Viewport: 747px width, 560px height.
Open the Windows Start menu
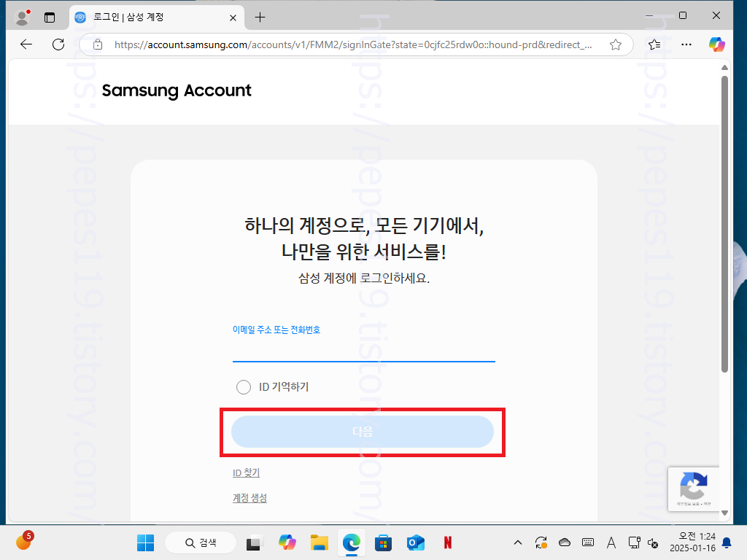tap(145, 542)
